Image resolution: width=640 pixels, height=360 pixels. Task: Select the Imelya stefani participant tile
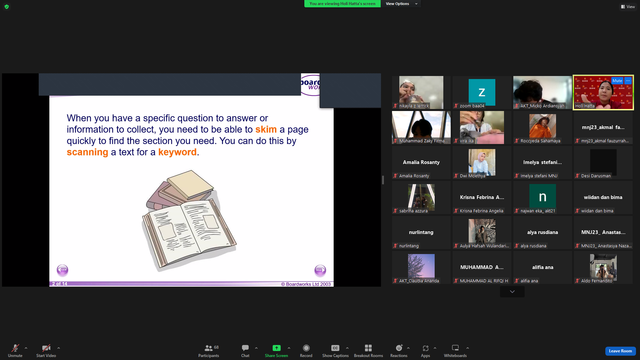click(542, 162)
